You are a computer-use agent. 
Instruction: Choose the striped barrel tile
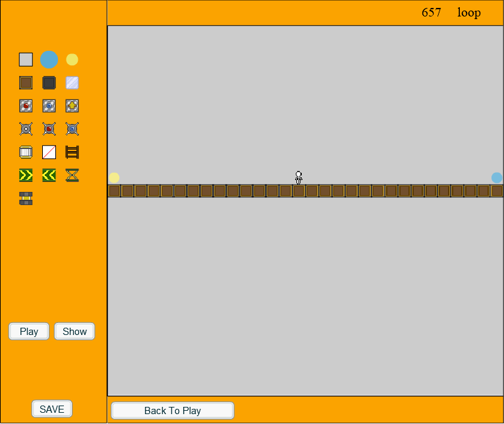(26, 152)
